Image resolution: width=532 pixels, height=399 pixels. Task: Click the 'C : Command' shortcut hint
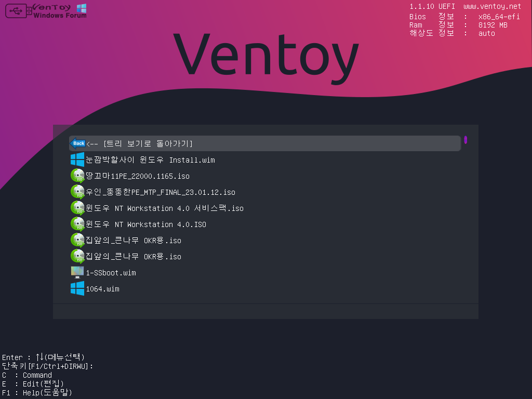tap(27, 375)
